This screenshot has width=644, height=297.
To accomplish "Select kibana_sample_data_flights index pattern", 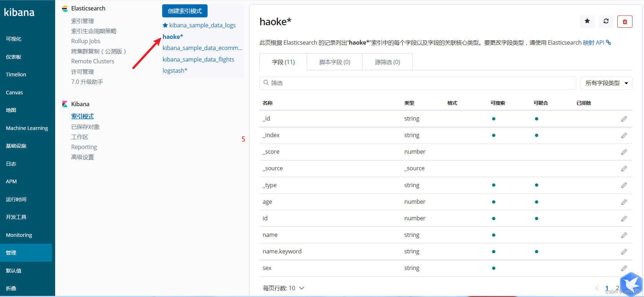I will tap(198, 59).
